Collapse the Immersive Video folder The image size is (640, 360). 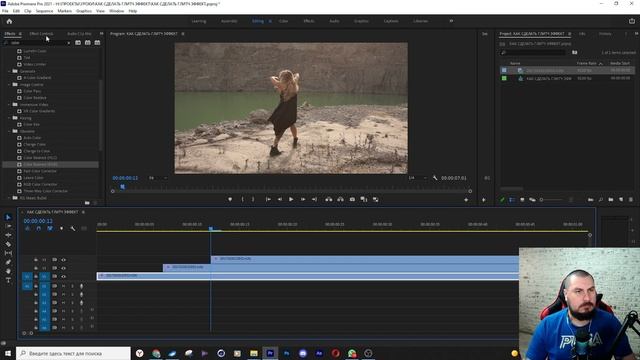pyautogui.click(x=9, y=104)
